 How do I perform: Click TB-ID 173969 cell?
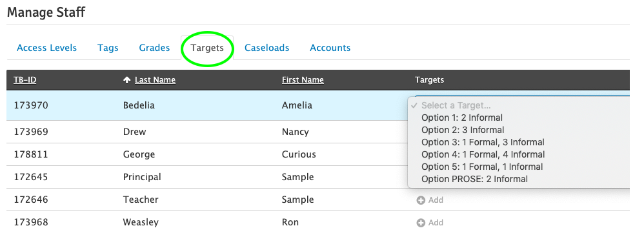click(31, 132)
